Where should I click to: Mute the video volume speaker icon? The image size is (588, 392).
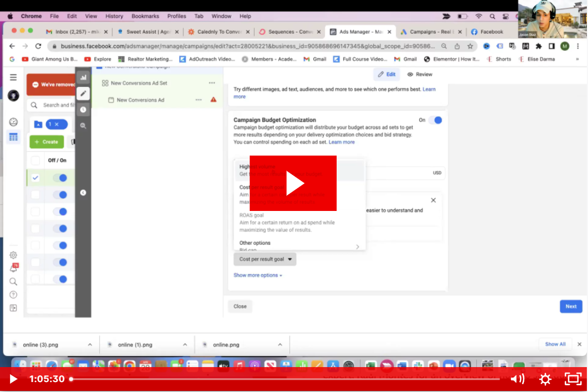point(517,379)
